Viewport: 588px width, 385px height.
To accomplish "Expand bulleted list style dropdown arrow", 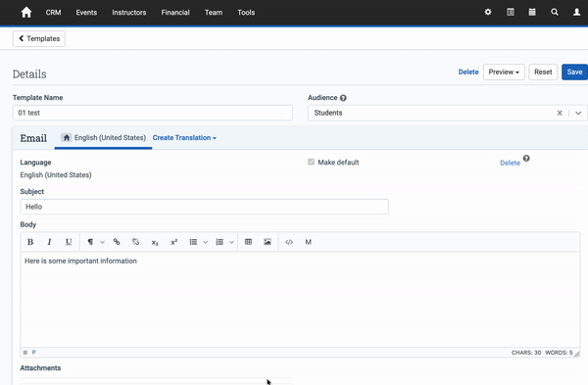I will coord(205,242).
